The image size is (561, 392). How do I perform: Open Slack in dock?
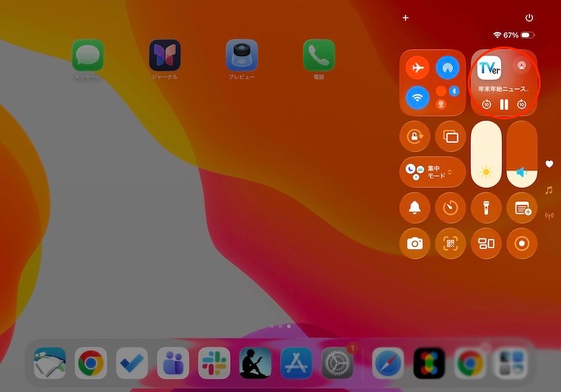tap(214, 363)
